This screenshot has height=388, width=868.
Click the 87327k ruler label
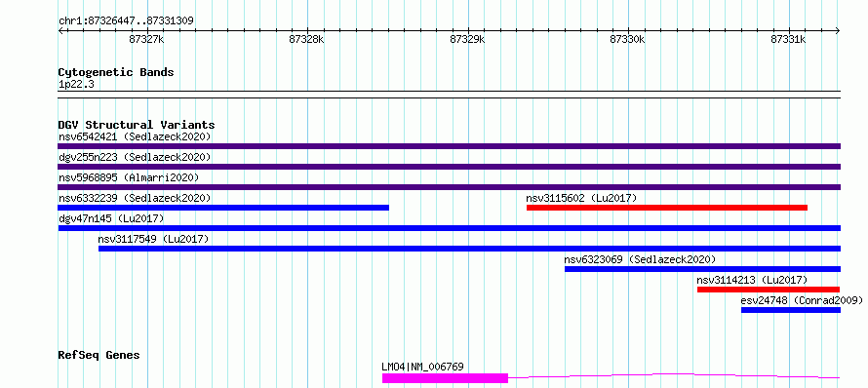click(x=146, y=39)
